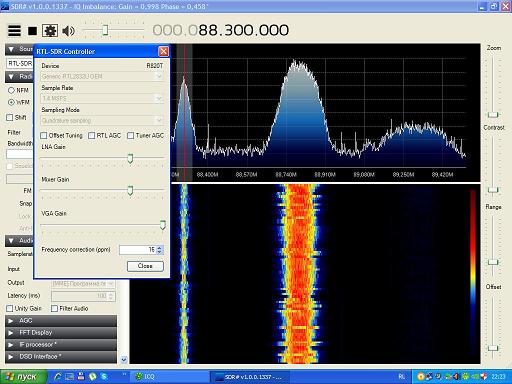The height and width of the screenshot is (384, 512).
Task: Open the gear configuration icon
Action: coord(50,31)
